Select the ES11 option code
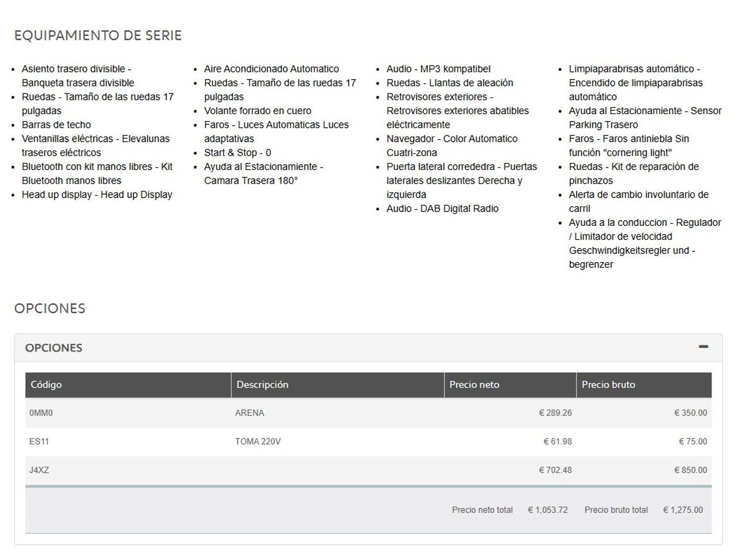Viewport: 738px width, 560px height. point(39,442)
